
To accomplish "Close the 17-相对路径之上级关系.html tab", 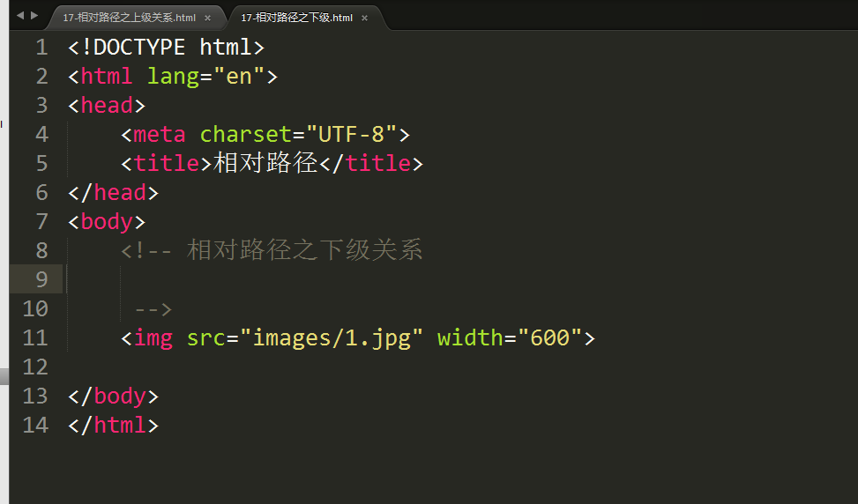I will click(207, 18).
